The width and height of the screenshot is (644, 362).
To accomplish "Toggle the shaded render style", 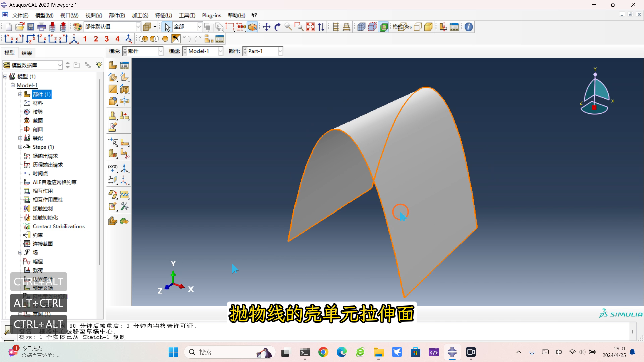I will [428, 27].
